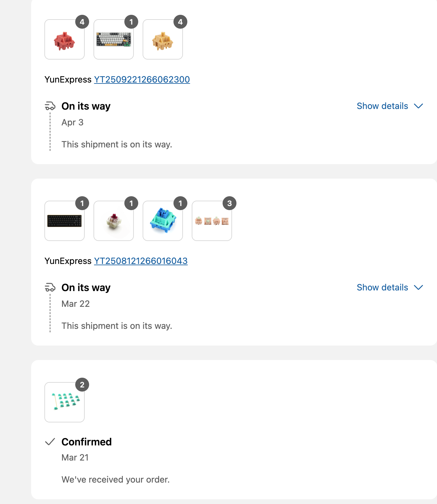Click the maroon-stem switch thumbnail
This screenshot has height=504, width=437.
click(x=114, y=221)
